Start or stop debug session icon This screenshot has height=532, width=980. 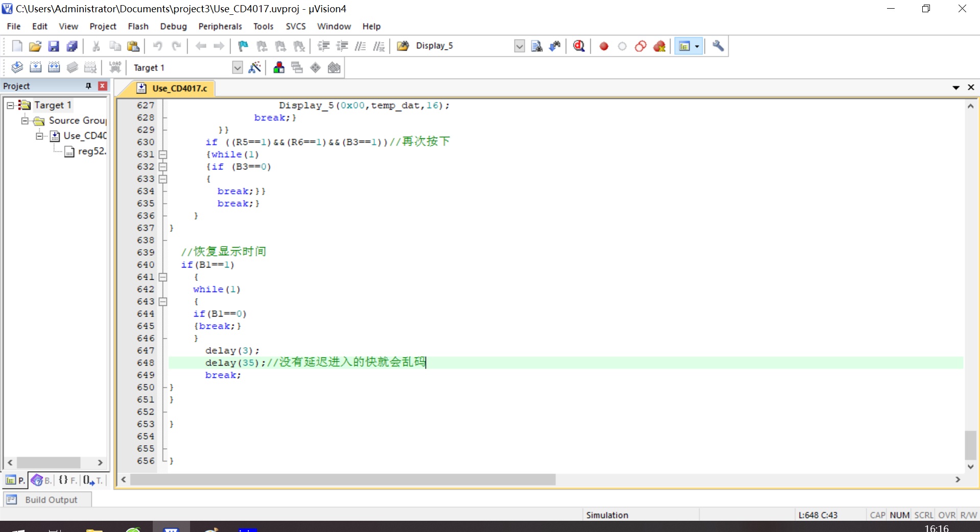pyautogui.click(x=579, y=46)
